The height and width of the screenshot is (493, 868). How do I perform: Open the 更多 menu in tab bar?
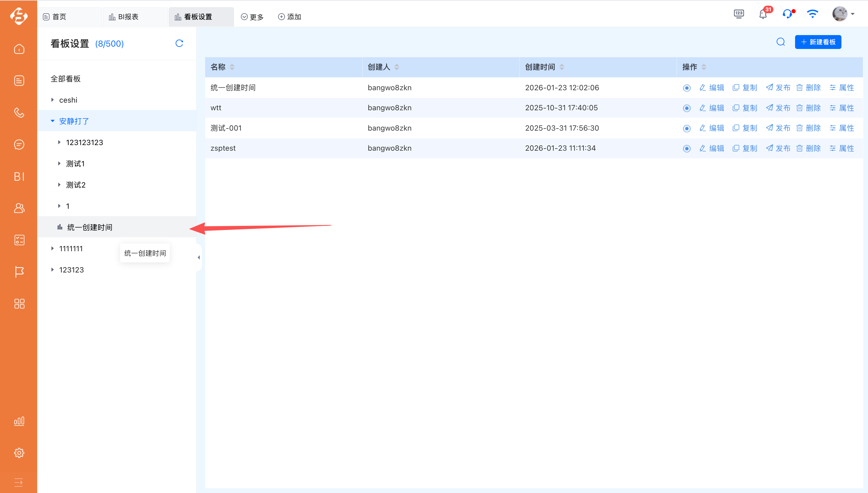click(252, 17)
